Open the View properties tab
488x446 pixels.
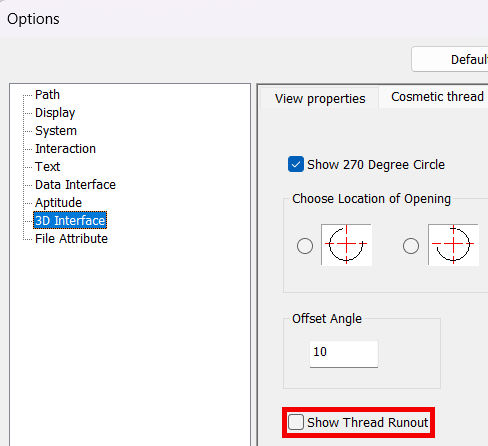tap(320, 98)
